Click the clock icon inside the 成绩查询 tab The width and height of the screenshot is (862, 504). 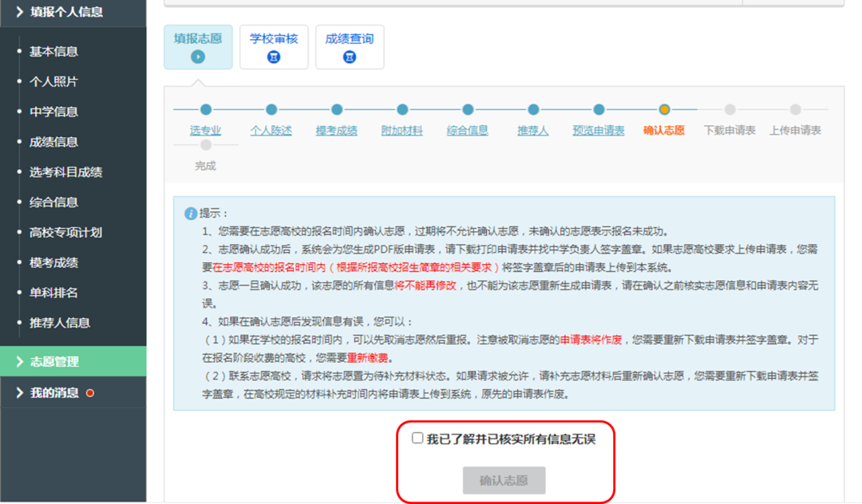point(350,56)
